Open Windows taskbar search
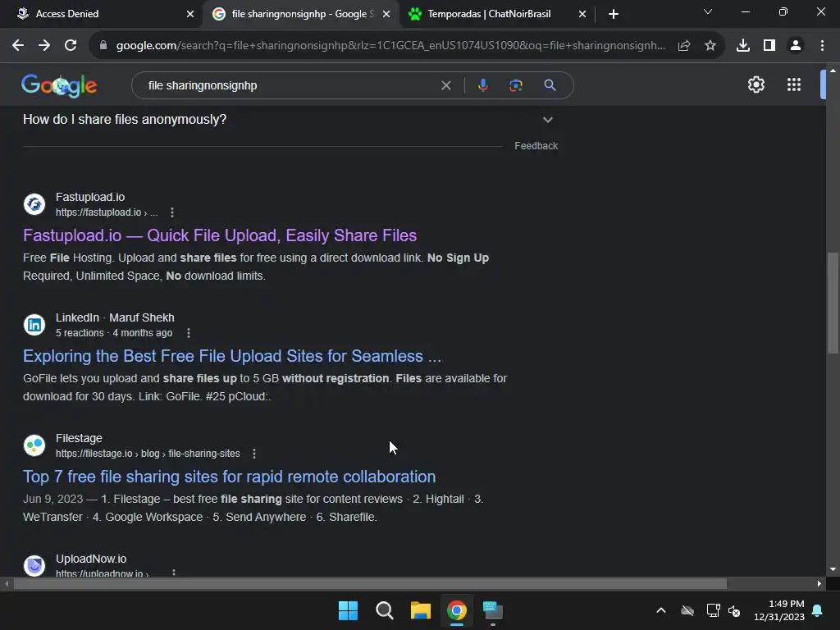Image resolution: width=840 pixels, height=630 pixels. tap(385, 610)
